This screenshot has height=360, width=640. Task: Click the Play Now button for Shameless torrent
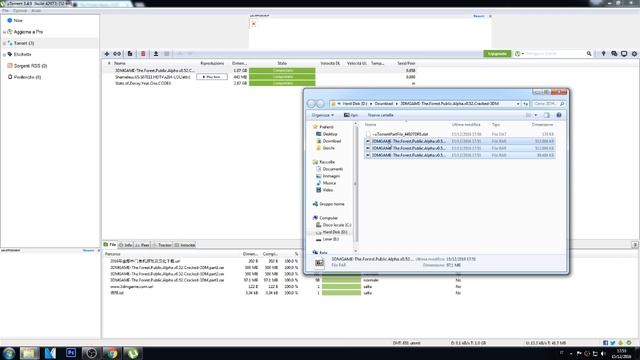point(212,77)
